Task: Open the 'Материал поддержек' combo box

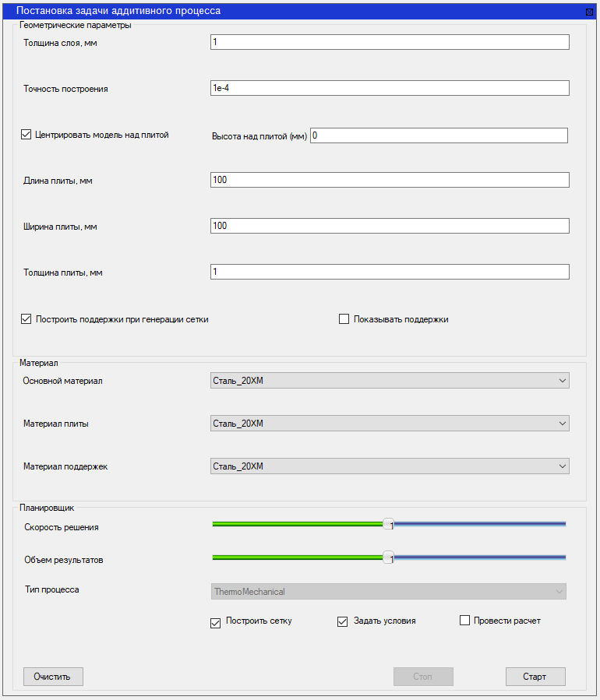Action: click(x=390, y=466)
